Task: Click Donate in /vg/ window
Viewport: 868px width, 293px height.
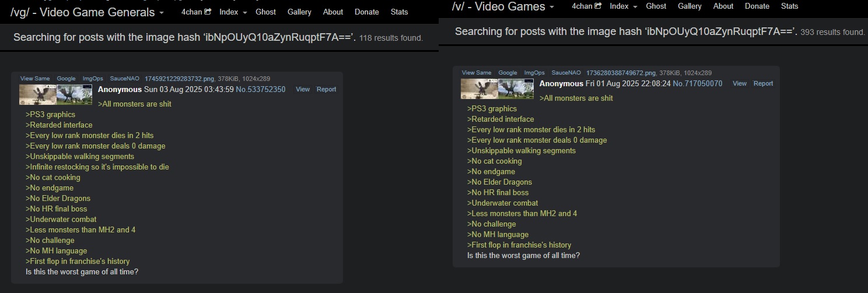Action: 367,12
